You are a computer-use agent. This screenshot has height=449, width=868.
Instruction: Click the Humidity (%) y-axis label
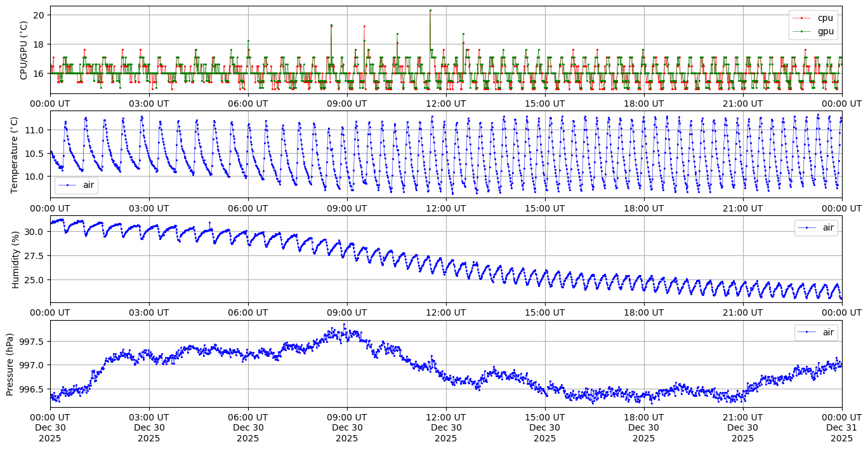[x=15, y=259]
